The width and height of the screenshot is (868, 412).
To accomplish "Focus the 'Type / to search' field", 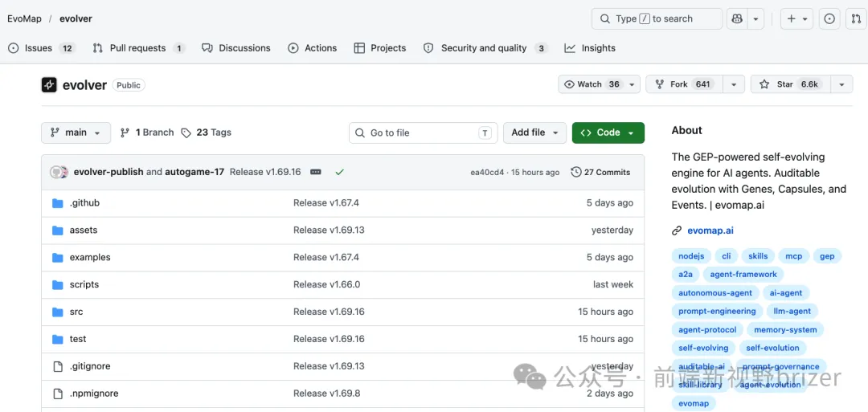I will 657,18.
